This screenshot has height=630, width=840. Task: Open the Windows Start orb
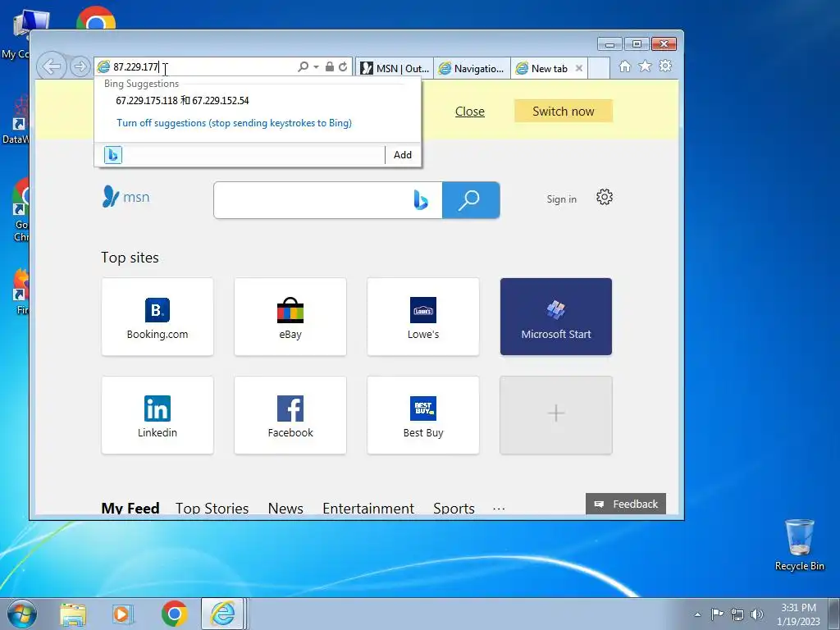pyautogui.click(x=22, y=614)
